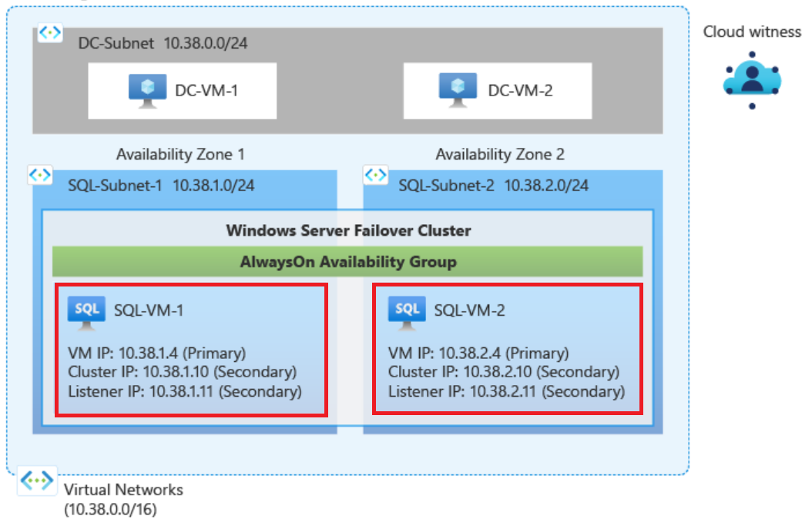This screenshot has height=526, width=812.
Task: Click the 'Cloud witness' label
Action: coord(752,32)
